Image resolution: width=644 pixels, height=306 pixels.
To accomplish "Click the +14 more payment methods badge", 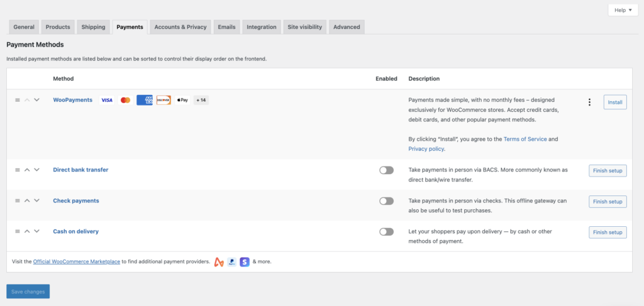I will [201, 100].
